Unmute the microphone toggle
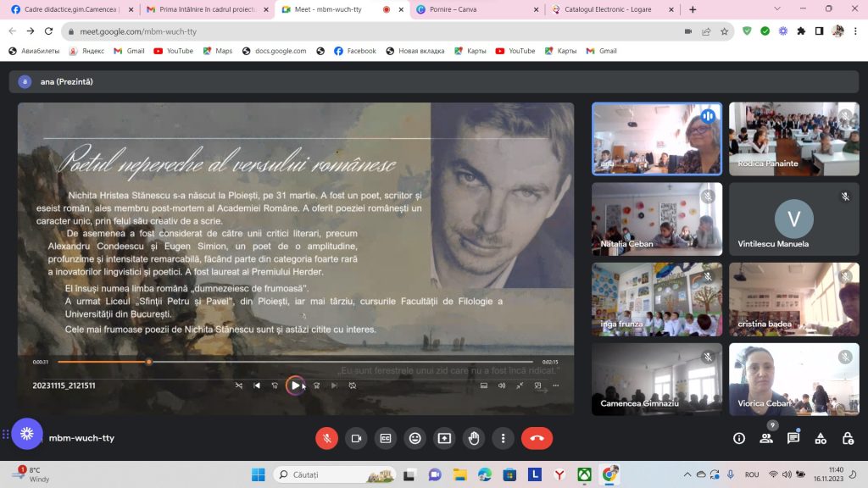 click(x=326, y=438)
